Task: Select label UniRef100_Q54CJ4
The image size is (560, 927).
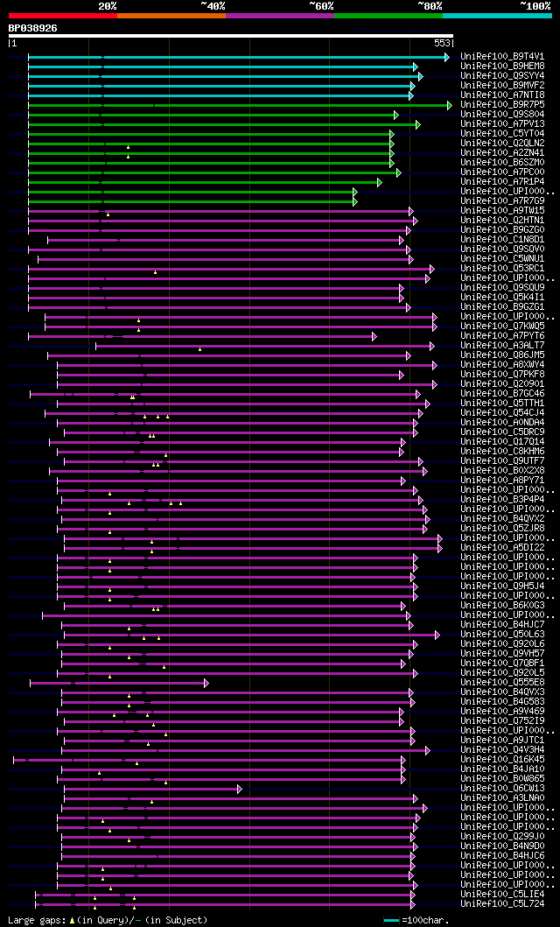Action: click(503, 412)
